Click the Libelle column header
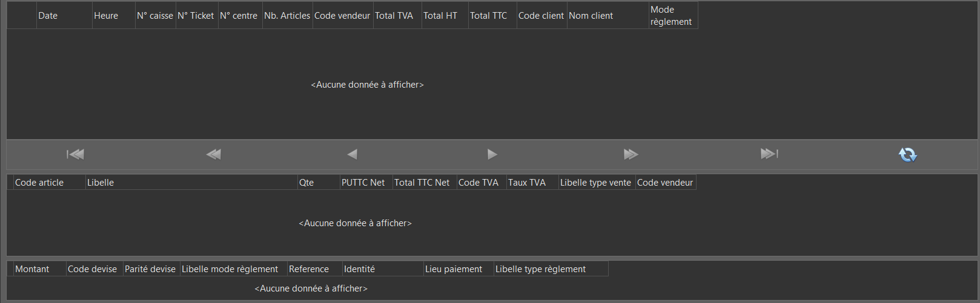 tap(191, 183)
